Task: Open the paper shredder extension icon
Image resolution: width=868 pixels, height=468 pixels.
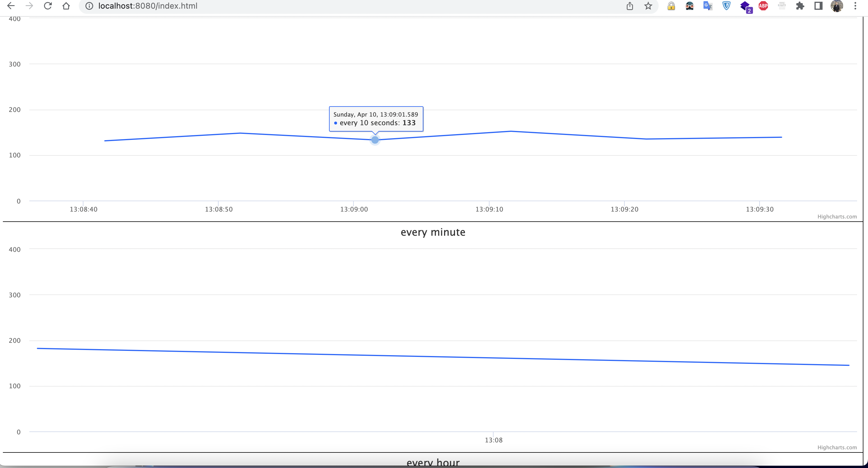Action: click(x=782, y=6)
